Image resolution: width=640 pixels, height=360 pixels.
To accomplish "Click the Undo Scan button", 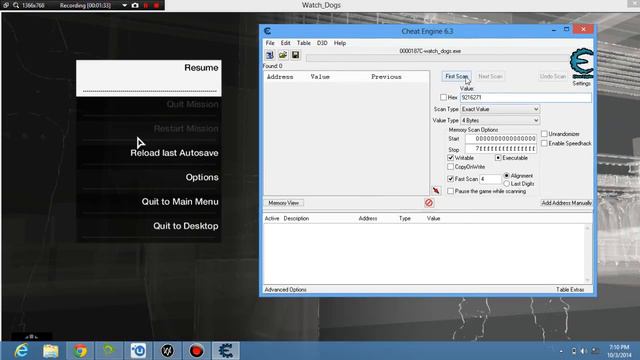I will 553,76.
